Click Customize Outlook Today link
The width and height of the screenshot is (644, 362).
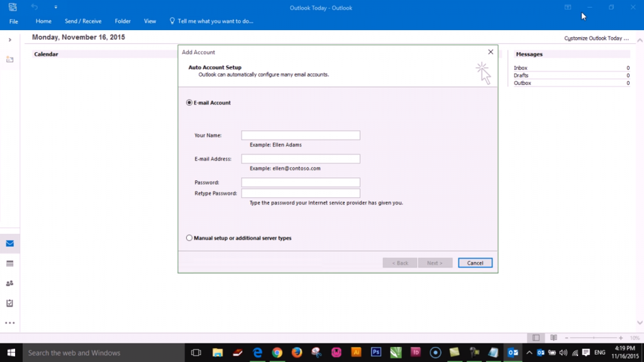596,38
